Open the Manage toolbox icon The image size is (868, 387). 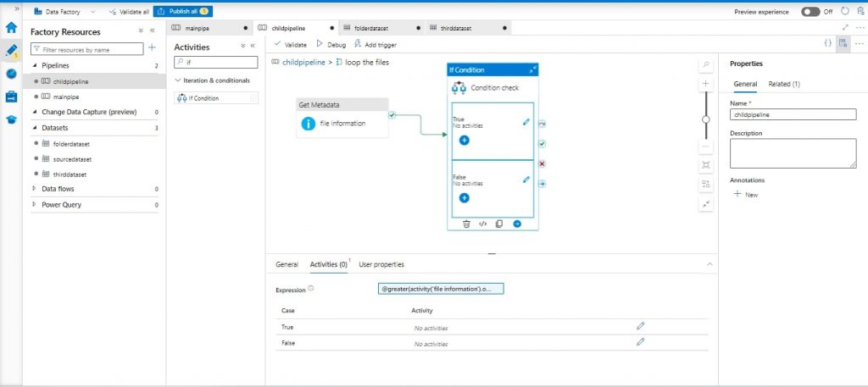pyautogui.click(x=11, y=97)
